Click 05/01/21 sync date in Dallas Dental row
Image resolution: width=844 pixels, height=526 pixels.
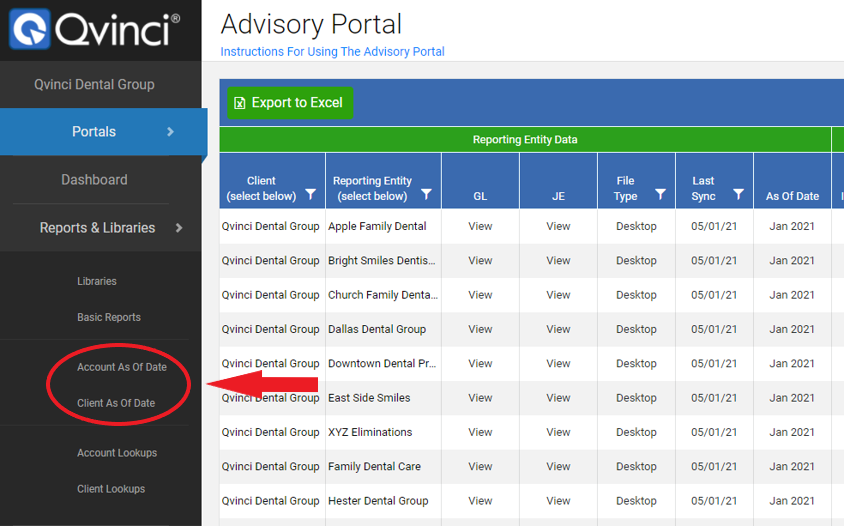tap(714, 329)
